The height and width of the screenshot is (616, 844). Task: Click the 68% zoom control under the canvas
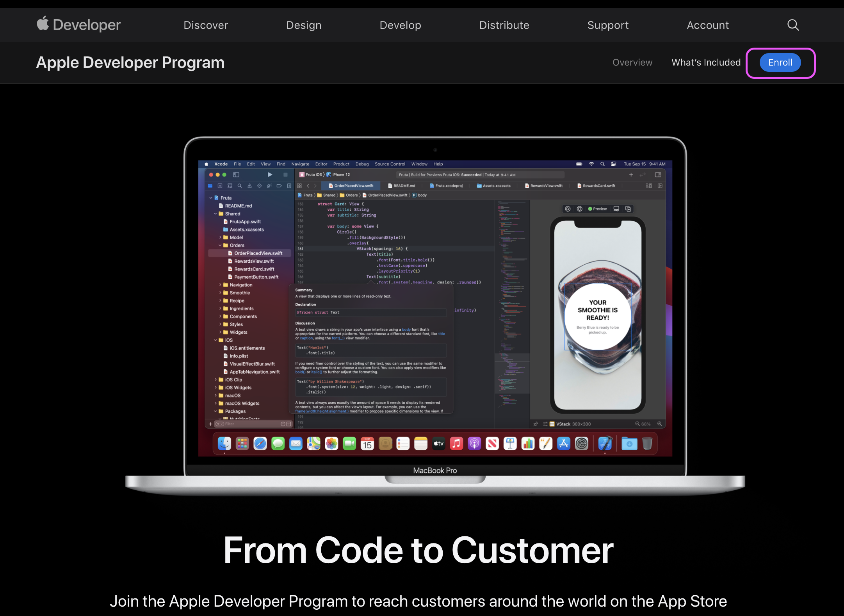646,424
